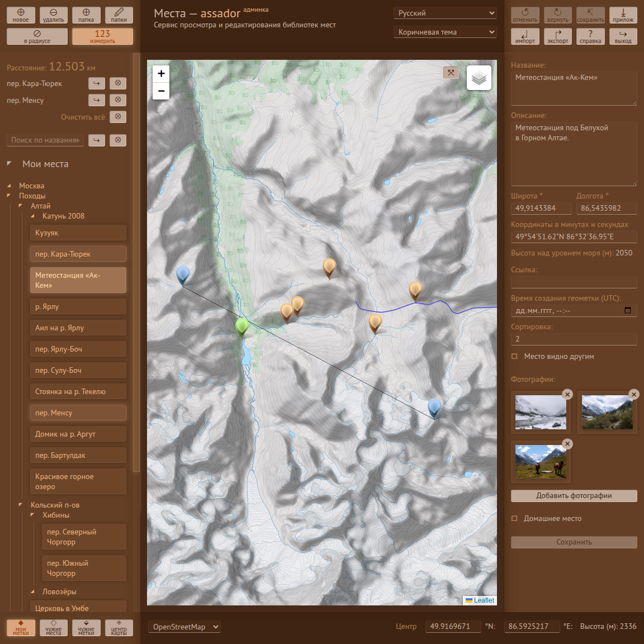Screen dimensions: 644x644
Task: Click the 'Сохранить' button in place details
Action: 574,542
